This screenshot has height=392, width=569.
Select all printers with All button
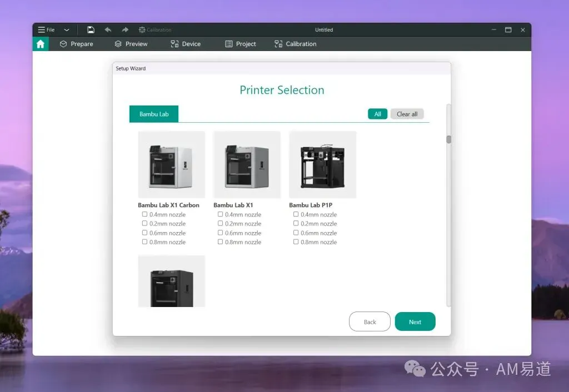pyautogui.click(x=377, y=114)
